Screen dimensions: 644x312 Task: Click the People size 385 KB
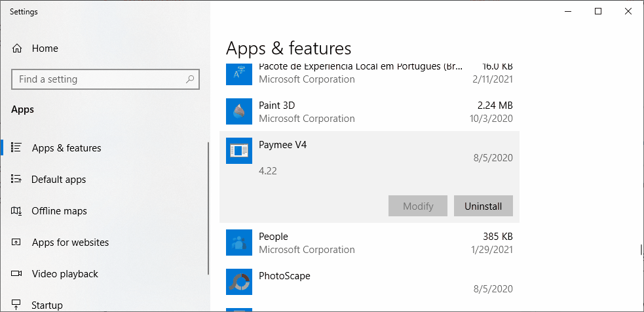[498, 237]
